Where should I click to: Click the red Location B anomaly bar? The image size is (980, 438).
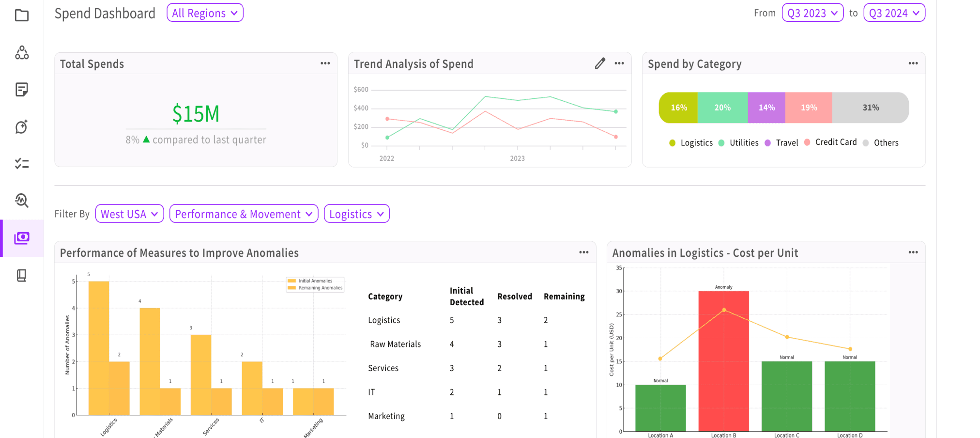(723, 361)
